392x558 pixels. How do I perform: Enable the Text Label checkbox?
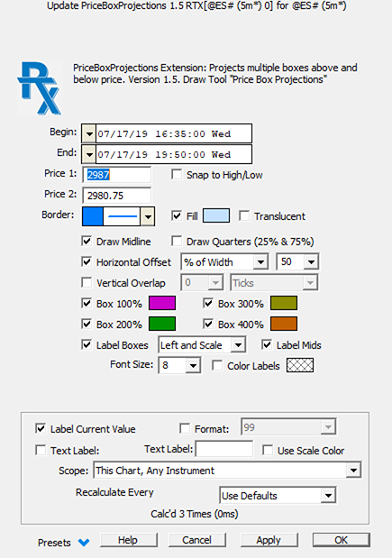(x=41, y=450)
